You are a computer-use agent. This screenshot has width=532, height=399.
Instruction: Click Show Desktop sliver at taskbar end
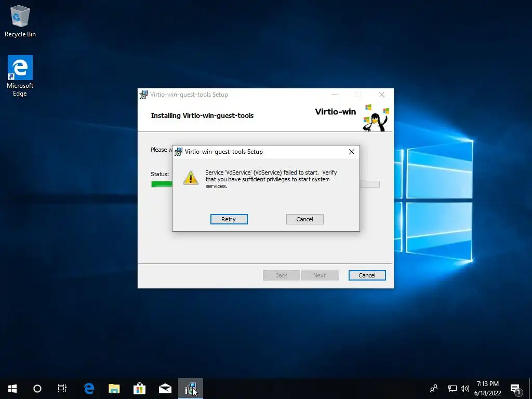click(x=530, y=389)
